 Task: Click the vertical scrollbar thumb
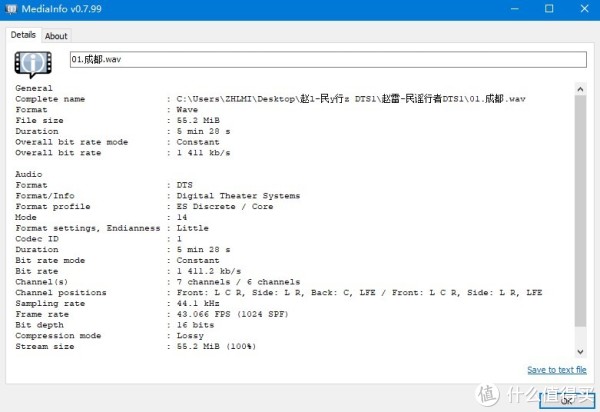tap(580, 211)
